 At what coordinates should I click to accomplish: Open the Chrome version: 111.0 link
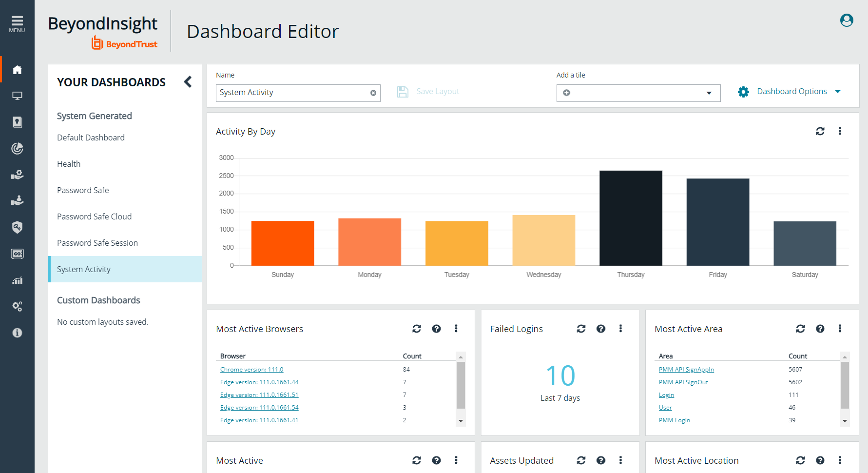(251, 370)
